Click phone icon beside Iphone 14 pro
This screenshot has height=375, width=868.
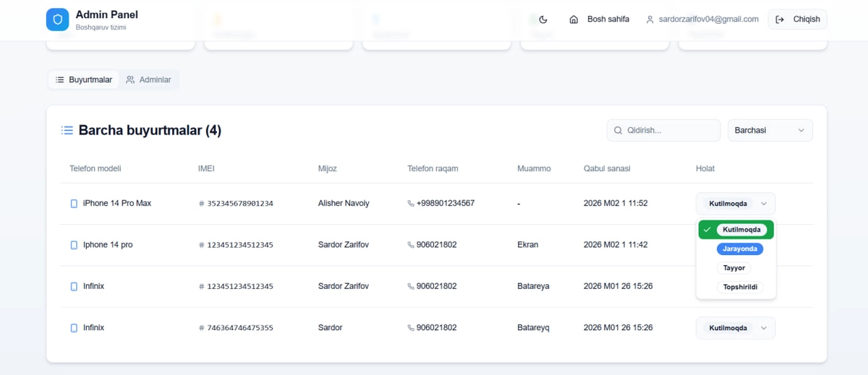pos(74,245)
